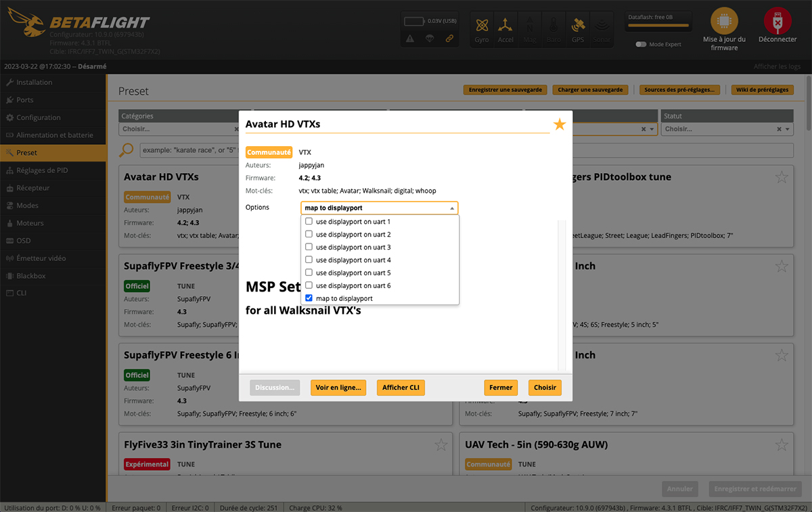Click the 'Voir en ligne...' button
This screenshot has width=812, height=512.
pyautogui.click(x=338, y=388)
